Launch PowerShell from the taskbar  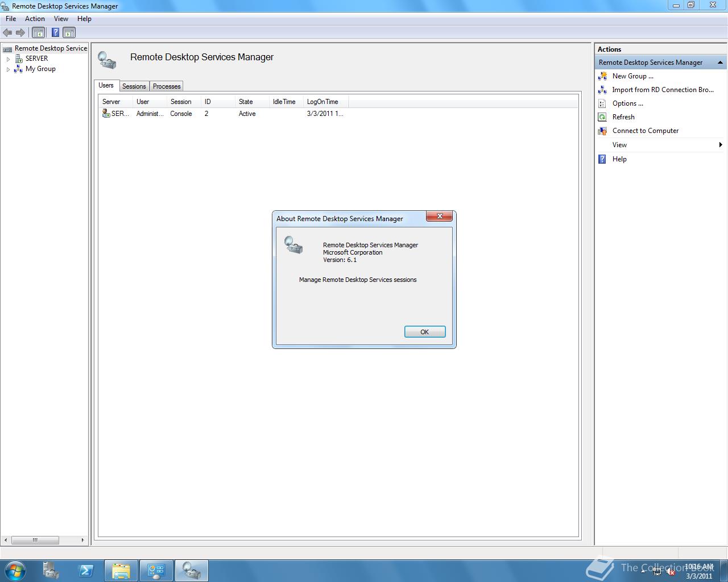[86, 571]
